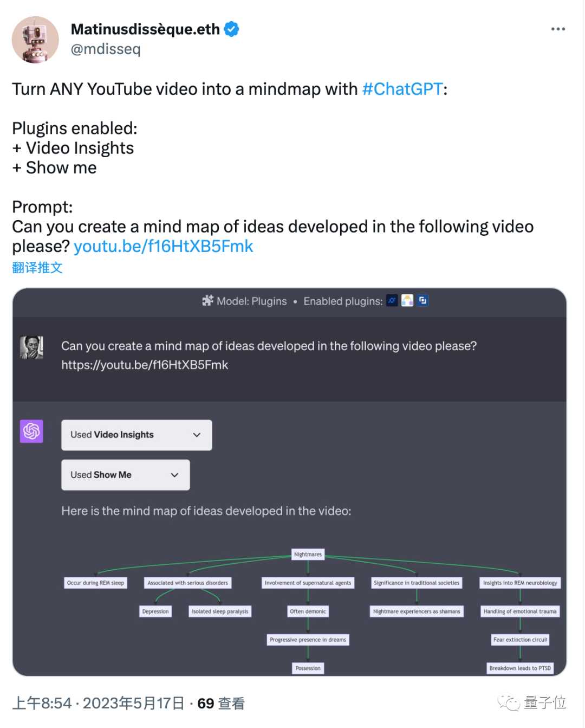Click the user's black-and-white chat avatar
This screenshot has height=728, width=585.
coord(31,347)
